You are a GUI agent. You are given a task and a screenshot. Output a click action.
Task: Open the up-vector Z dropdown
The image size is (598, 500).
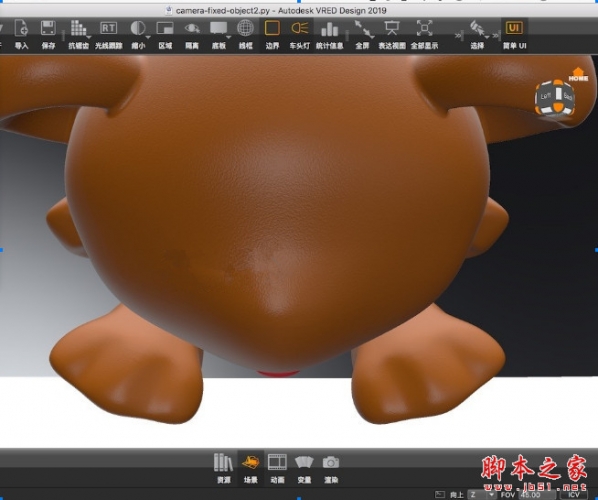tap(482, 495)
